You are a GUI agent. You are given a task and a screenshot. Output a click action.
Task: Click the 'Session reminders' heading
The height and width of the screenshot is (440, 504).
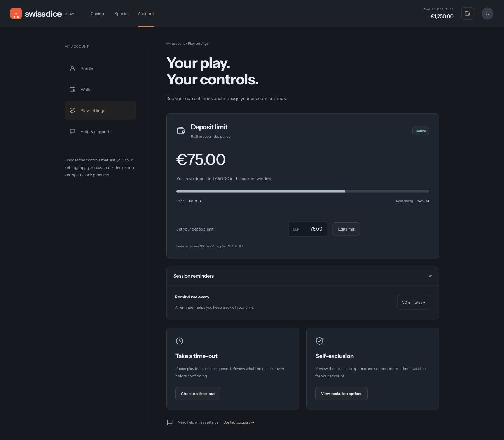194,276
